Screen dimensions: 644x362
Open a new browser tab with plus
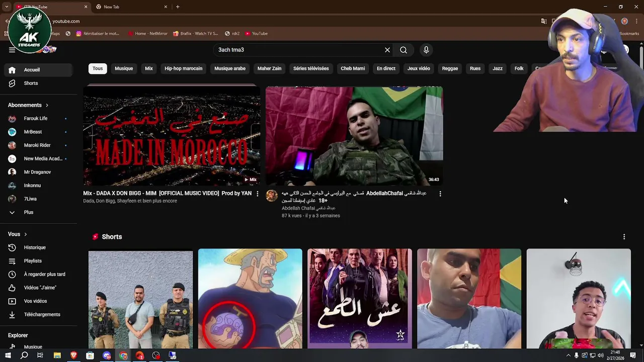coord(178,7)
